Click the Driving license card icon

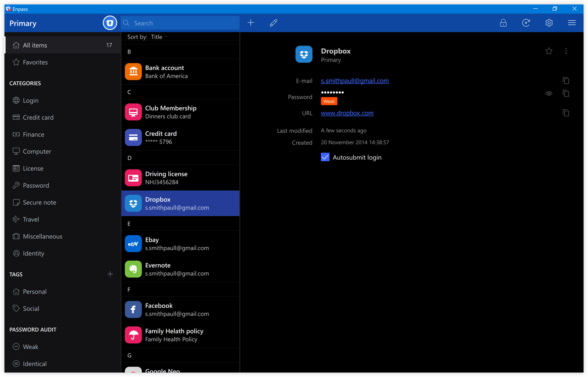tap(133, 178)
